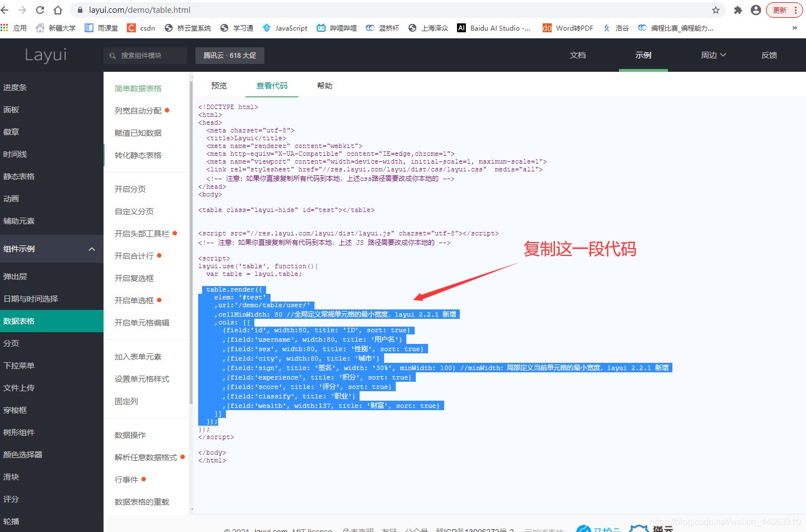This screenshot has height=532, width=806.
Task: Click the submenu vertical scrollbar
Action: coord(191,242)
